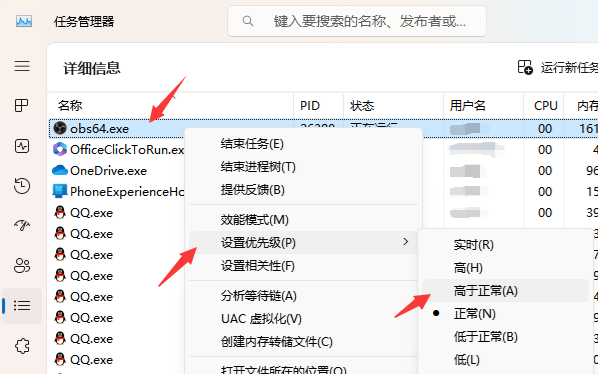Click the PhoneExperienceHost icon
This screenshot has width=598, height=374.
pyautogui.click(x=60, y=191)
